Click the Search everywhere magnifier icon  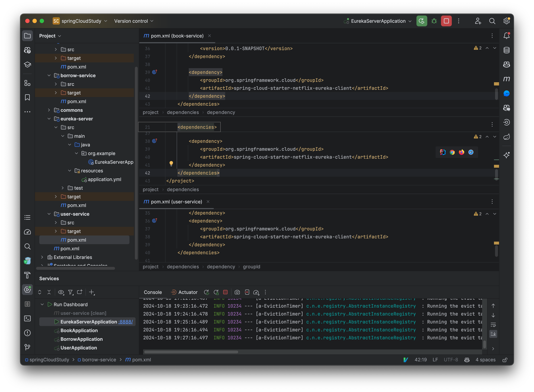click(493, 20)
